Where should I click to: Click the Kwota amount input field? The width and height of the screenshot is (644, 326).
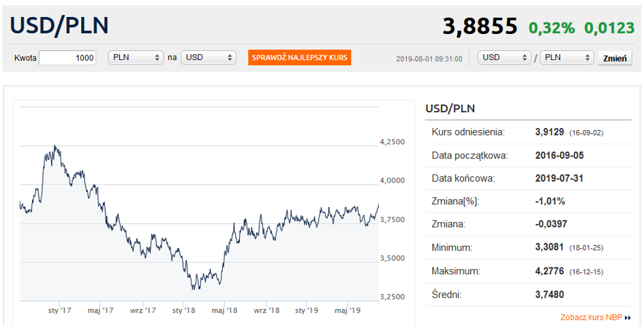point(67,58)
